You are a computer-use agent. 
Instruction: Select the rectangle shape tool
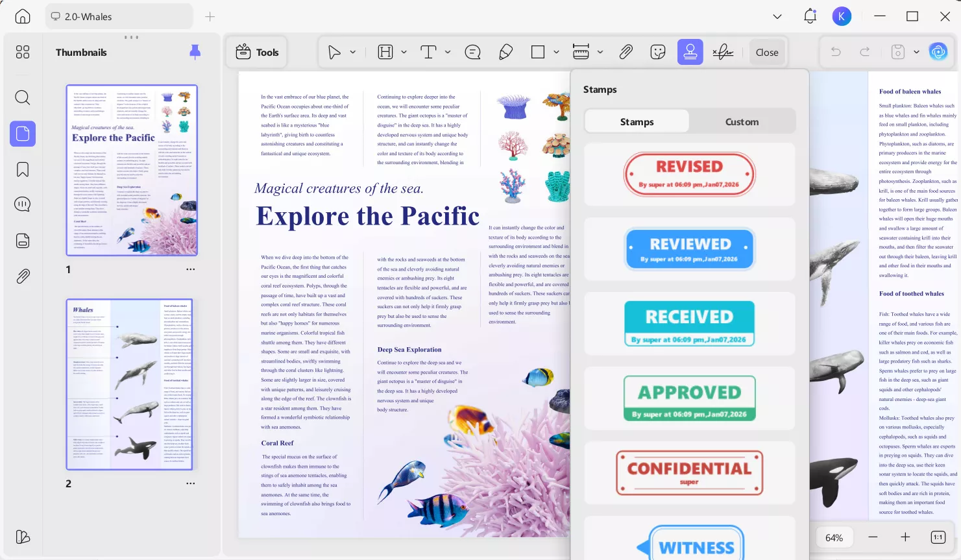coord(538,53)
